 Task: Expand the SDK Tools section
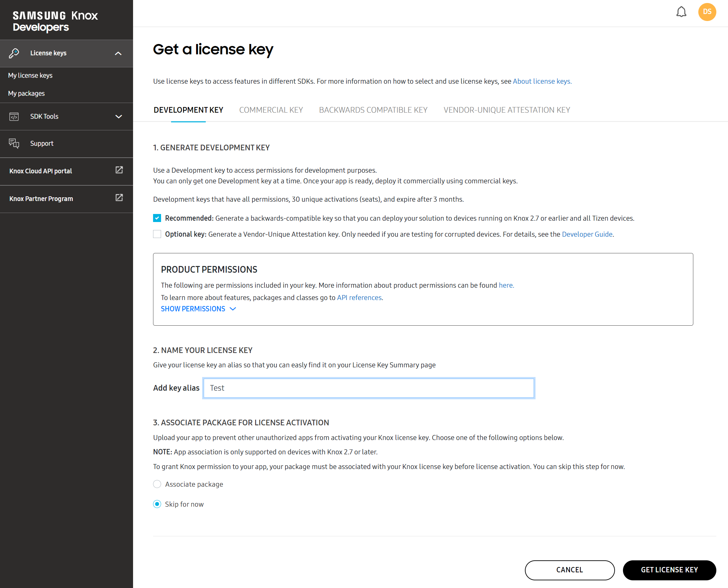[x=118, y=116]
